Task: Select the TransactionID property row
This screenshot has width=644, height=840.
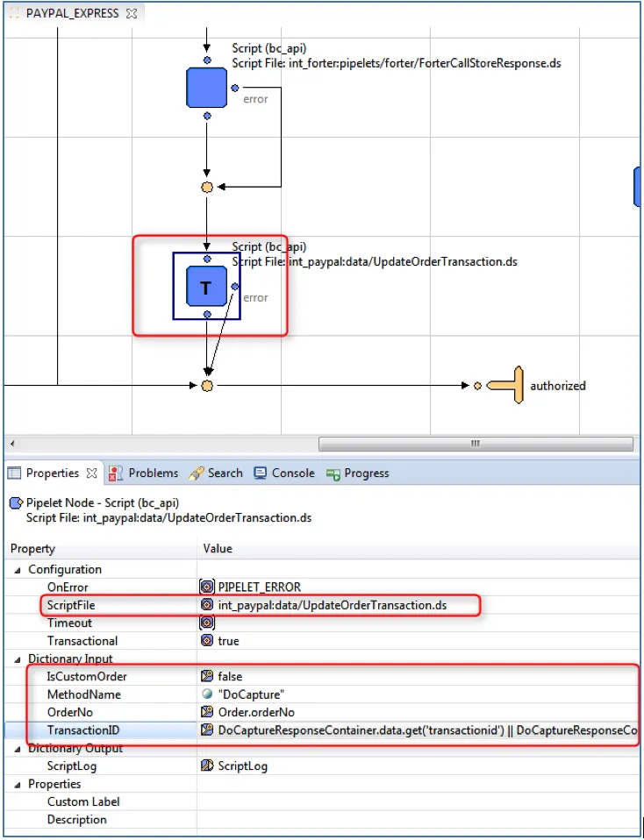Action: pyautogui.click(x=322, y=730)
